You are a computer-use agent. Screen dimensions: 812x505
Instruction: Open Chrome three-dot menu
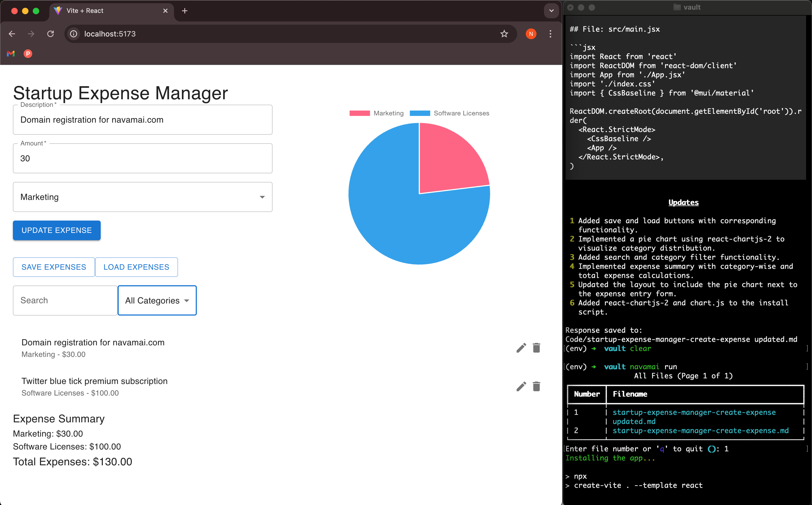[x=550, y=34]
